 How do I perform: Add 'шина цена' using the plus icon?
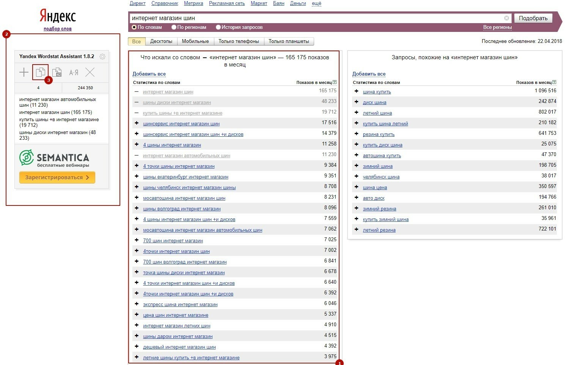356,187
